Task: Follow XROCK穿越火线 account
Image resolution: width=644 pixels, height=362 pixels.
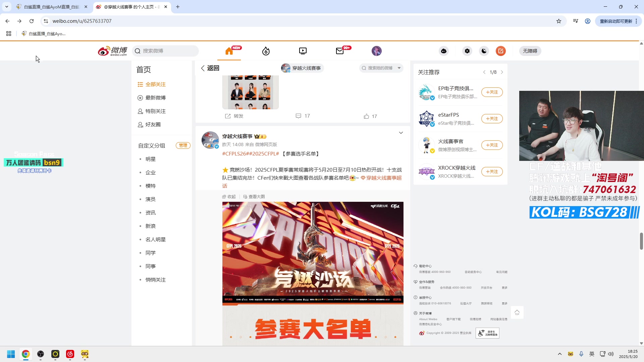Action: click(492, 172)
